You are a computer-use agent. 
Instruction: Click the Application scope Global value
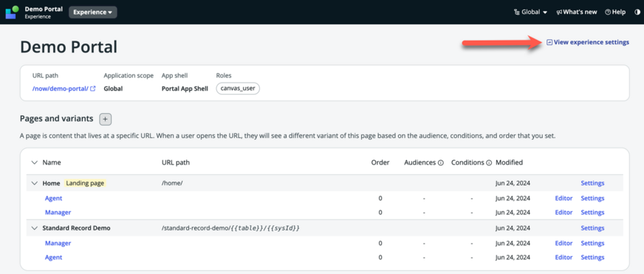(113, 89)
